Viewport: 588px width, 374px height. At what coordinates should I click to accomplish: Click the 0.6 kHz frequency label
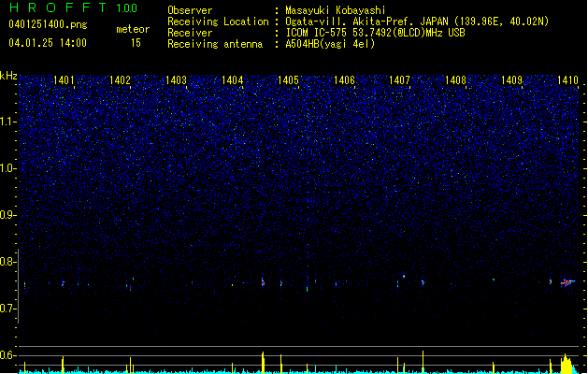(8, 355)
